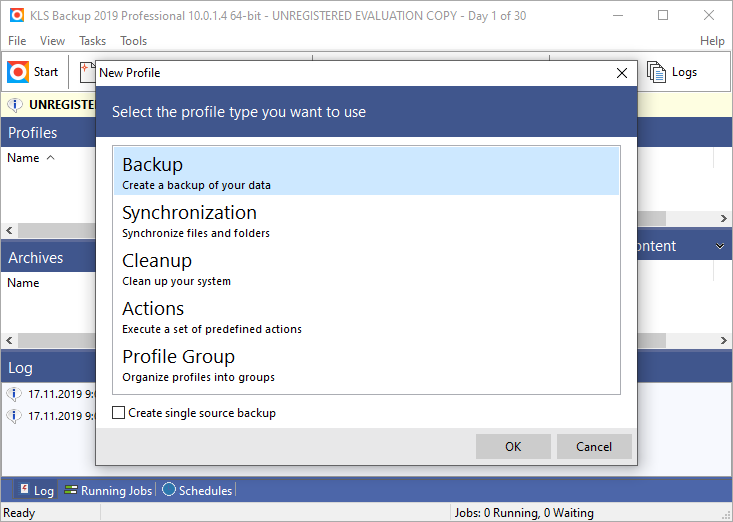
Task: Click the Schedules clock icon
Action: pyautogui.click(x=169, y=489)
